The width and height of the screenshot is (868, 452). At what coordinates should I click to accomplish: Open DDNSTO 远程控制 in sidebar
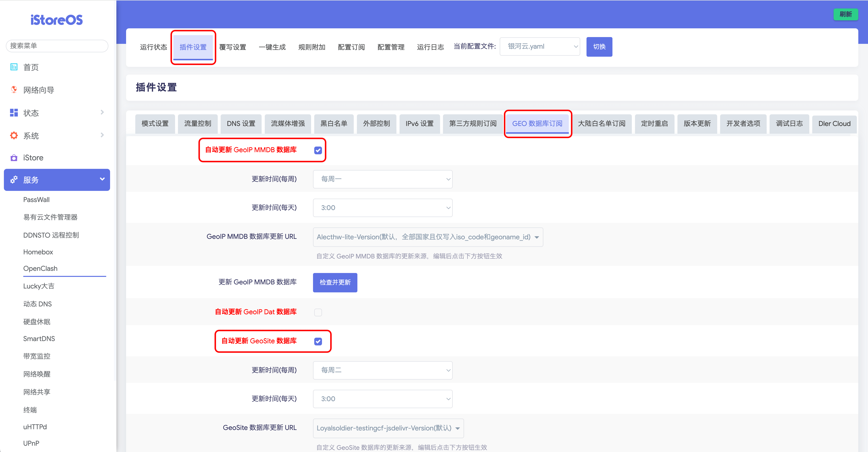[51, 235]
